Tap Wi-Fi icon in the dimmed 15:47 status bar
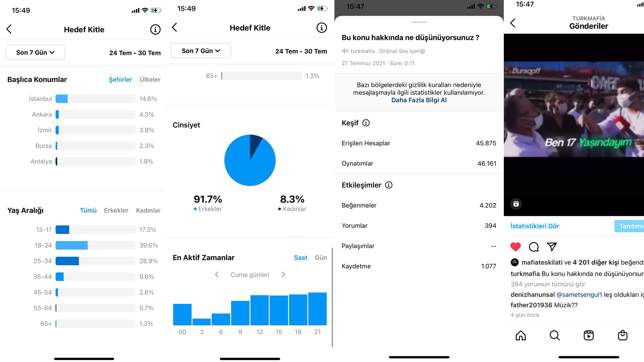 tap(481, 6)
